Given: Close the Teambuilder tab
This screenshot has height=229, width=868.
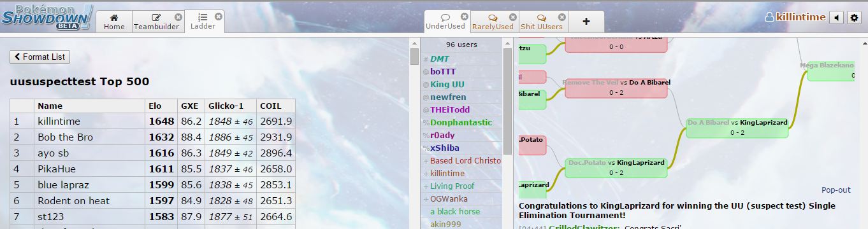Looking at the screenshot, I should click(x=178, y=17).
